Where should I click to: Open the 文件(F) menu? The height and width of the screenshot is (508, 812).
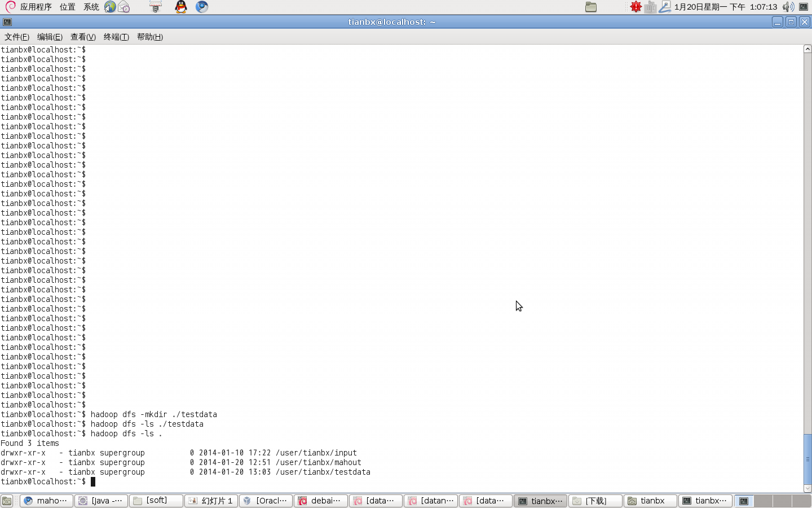point(17,37)
